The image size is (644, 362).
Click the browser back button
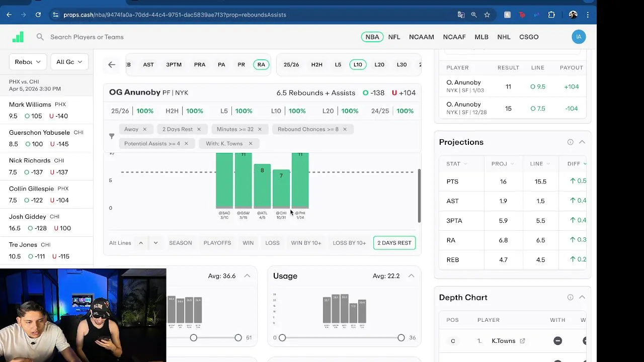(x=9, y=15)
